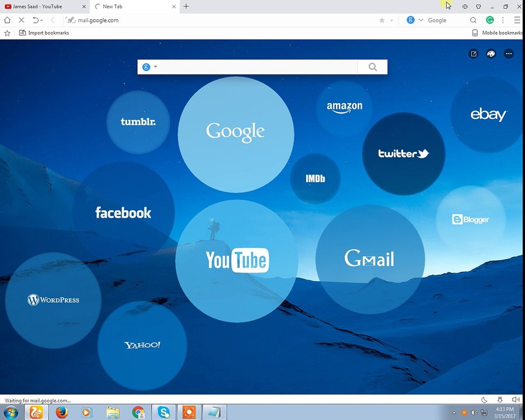
Task: Click the green Grammarly extension icon
Action: pos(490,20)
